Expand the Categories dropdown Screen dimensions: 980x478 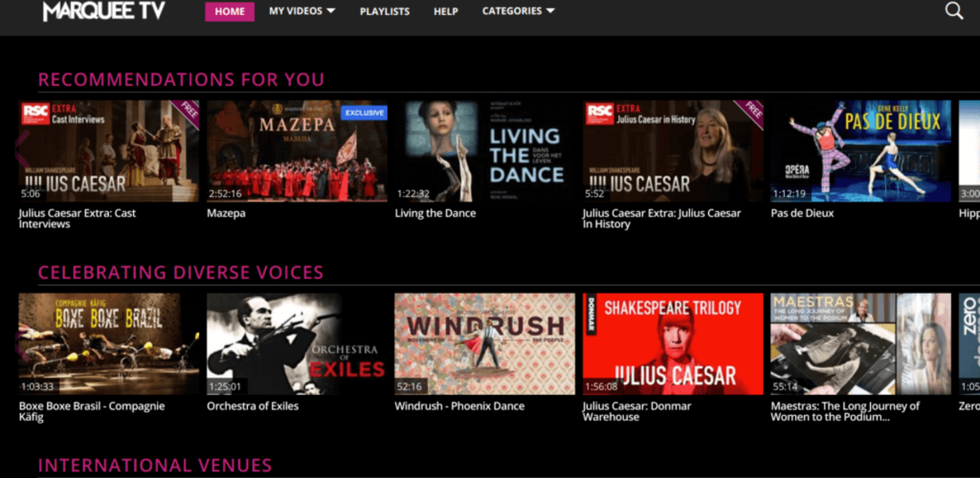click(519, 11)
